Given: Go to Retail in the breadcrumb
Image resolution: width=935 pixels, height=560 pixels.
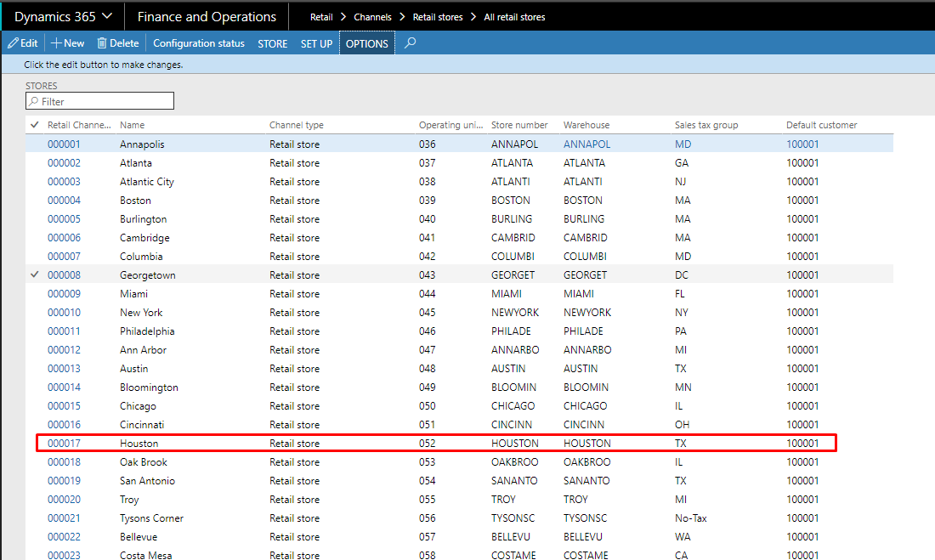Looking at the screenshot, I should [321, 17].
